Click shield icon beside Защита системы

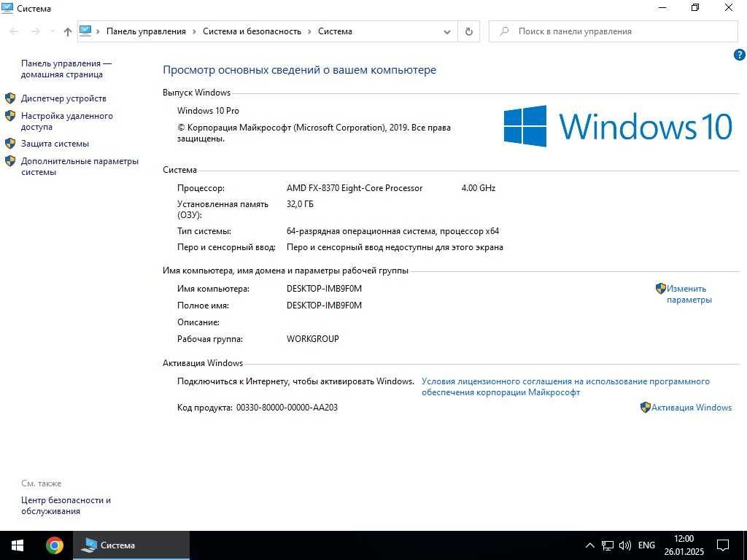10,144
